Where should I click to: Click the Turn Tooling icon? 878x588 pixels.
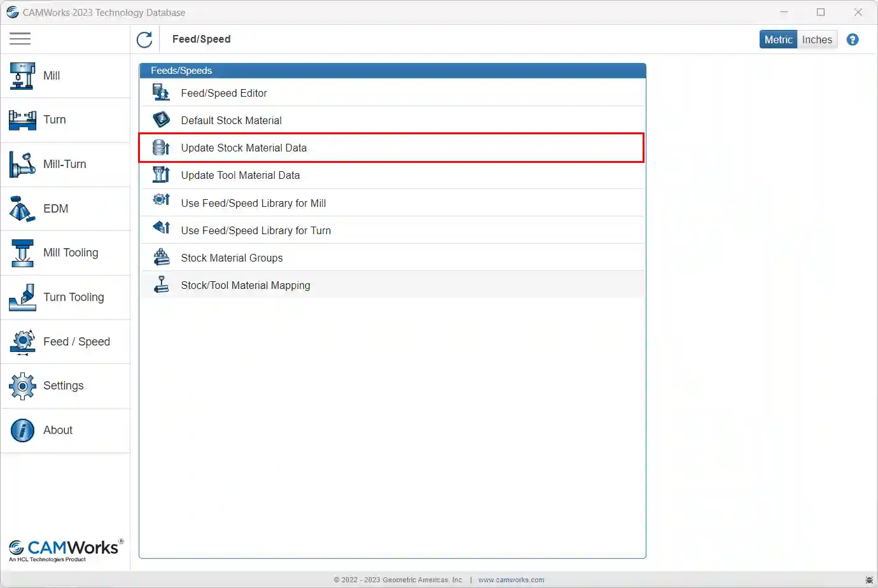pyautogui.click(x=22, y=297)
